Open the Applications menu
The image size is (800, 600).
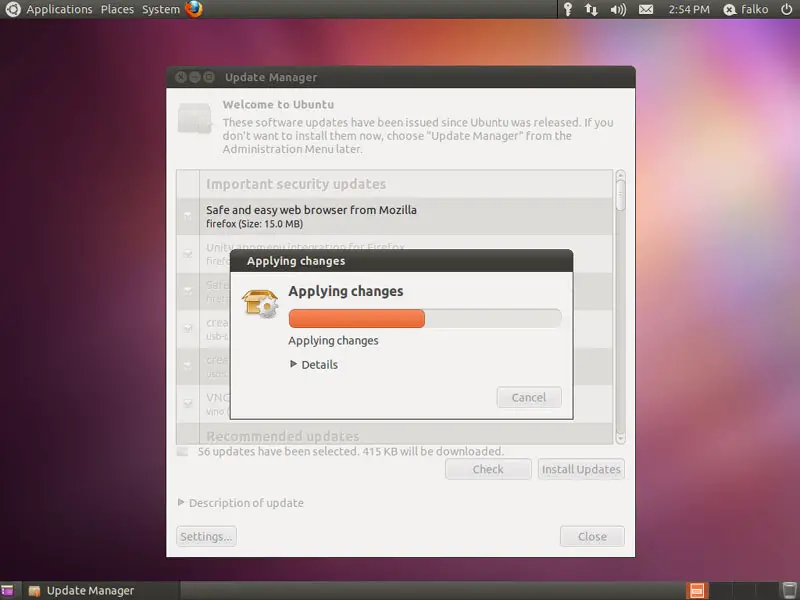(x=59, y=9)
